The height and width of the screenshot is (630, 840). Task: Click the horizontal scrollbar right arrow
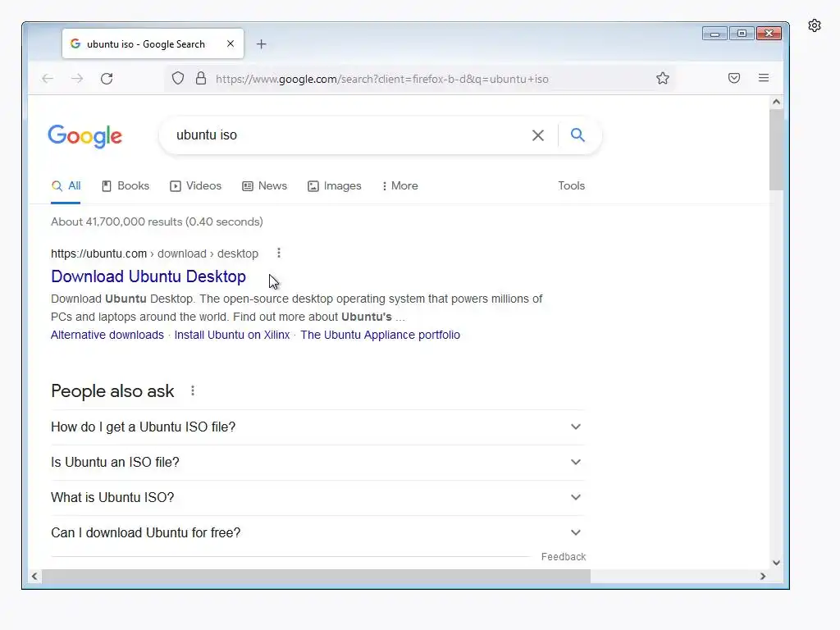click(x=763, y=577)
